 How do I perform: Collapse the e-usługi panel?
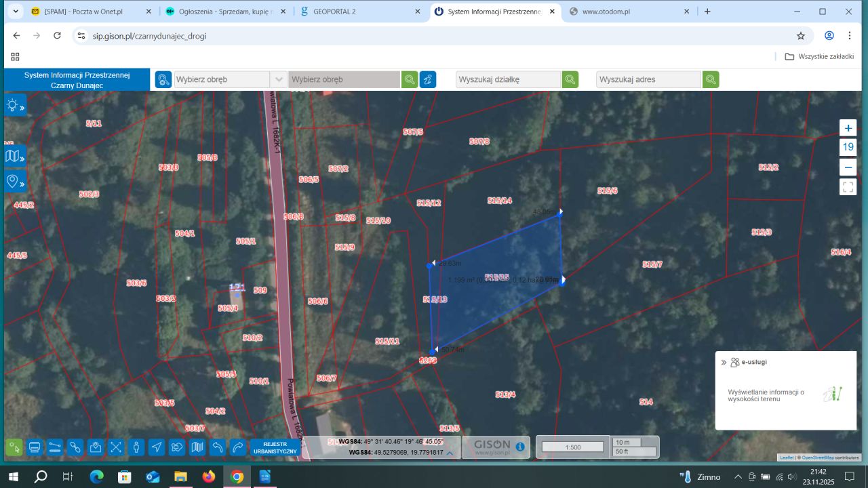[x=724, y=363]
